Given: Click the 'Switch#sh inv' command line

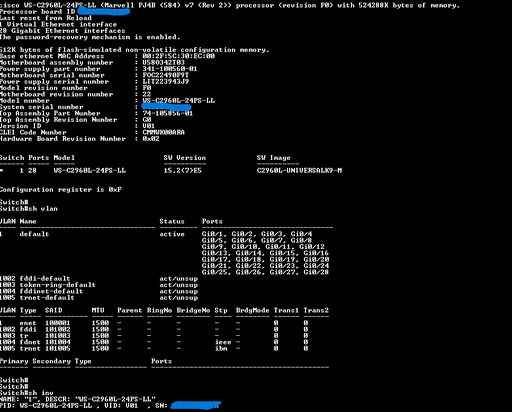Looking at the screenshot, I should (x=27, y=393).
